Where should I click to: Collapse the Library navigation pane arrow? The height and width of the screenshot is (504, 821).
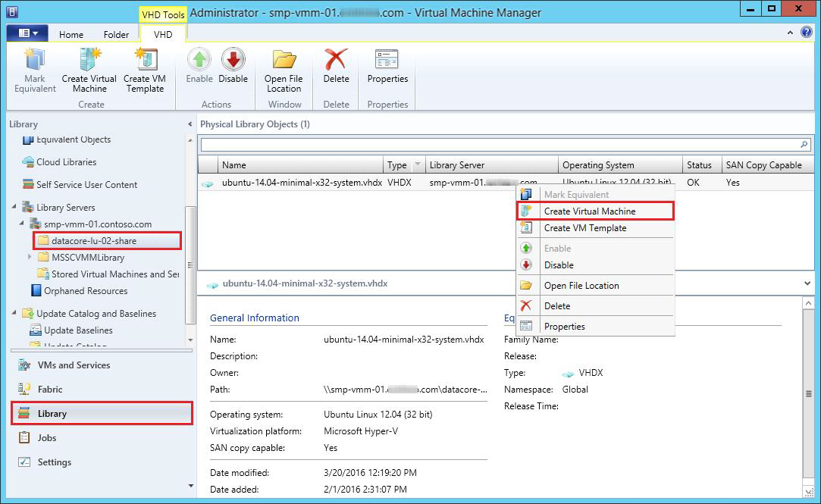point(190,124)
